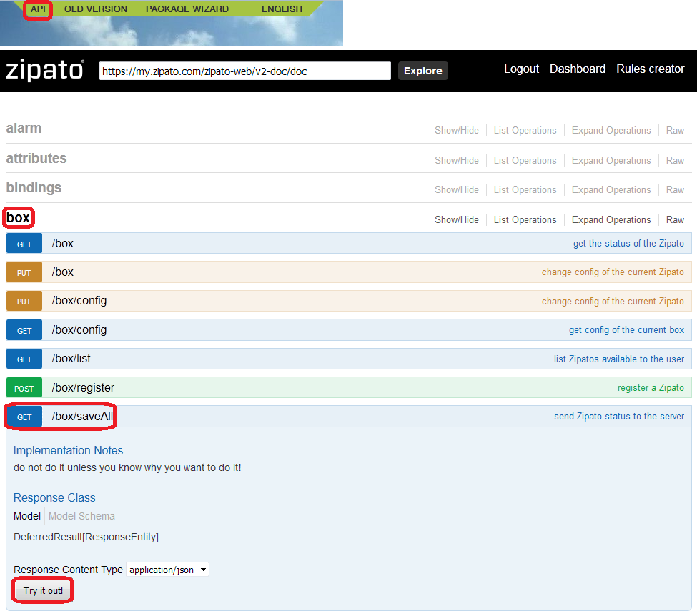Switch to Old Version menu item
The height and width of the screenshot is (616, 697).
(x=96, y=9)
